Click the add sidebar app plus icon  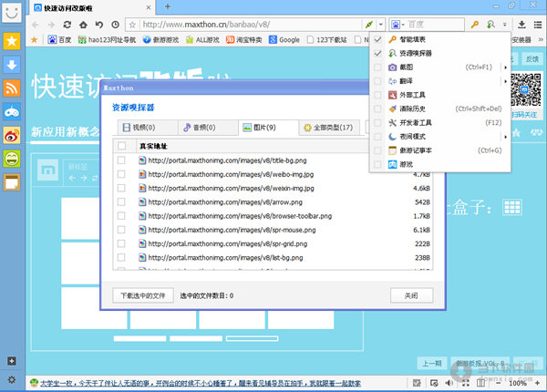12,361
